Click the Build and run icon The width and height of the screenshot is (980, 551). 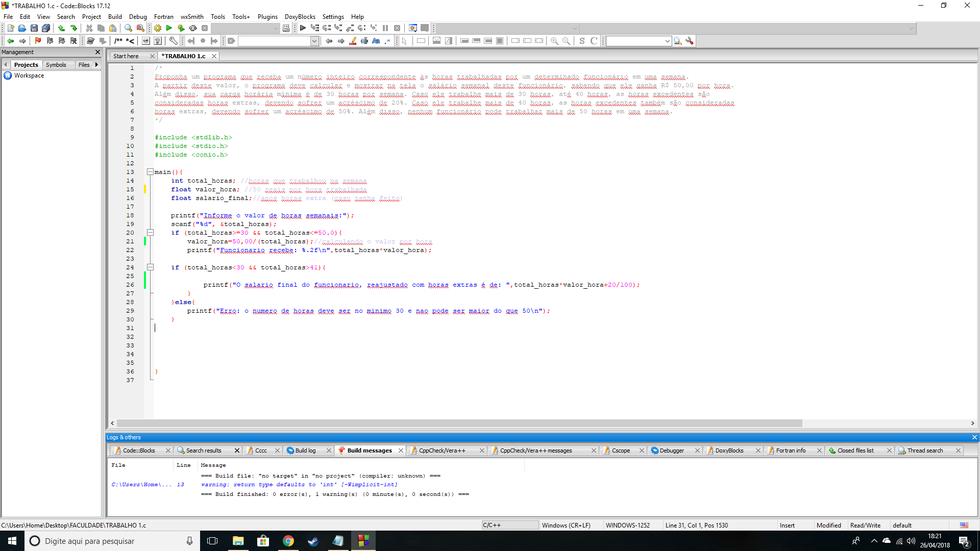click(181, 28)
